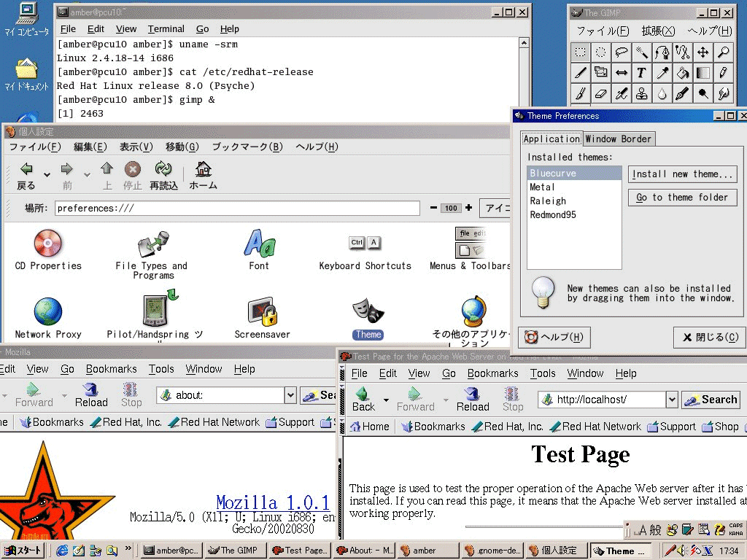
Task: Open the Forward history dropdown arrow in Nautilus
Action: tap(87, 175)
